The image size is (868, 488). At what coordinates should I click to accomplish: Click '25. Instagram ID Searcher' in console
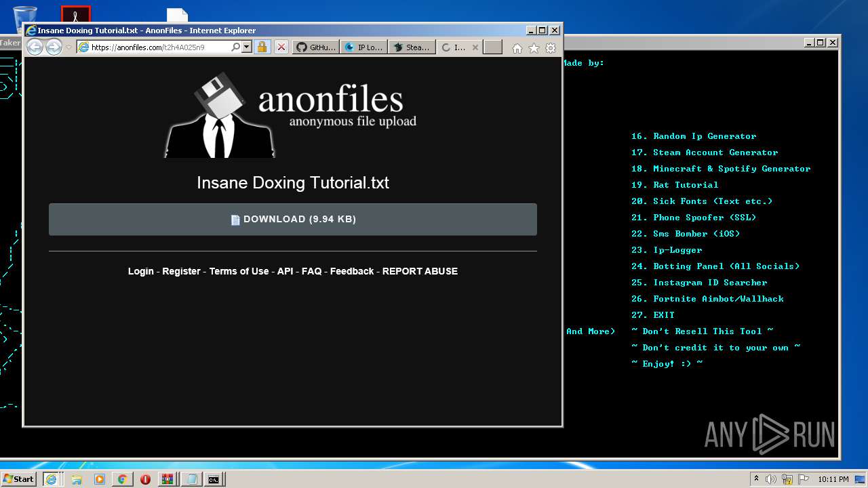click(699, 283)
